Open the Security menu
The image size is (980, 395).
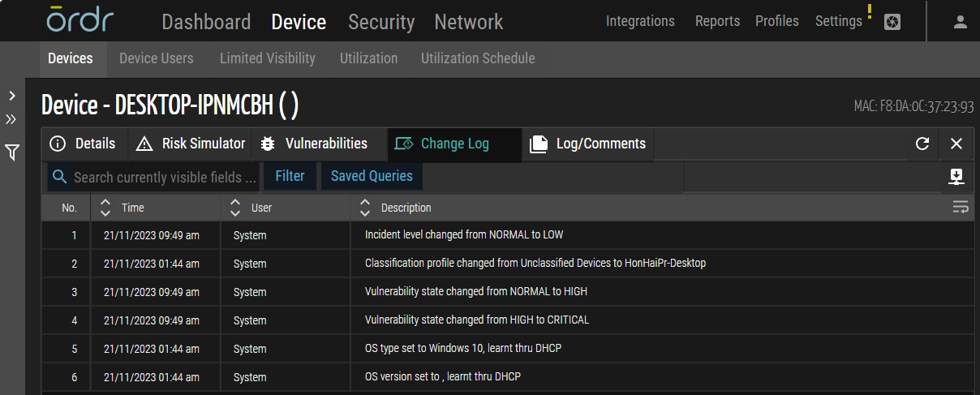381,22
